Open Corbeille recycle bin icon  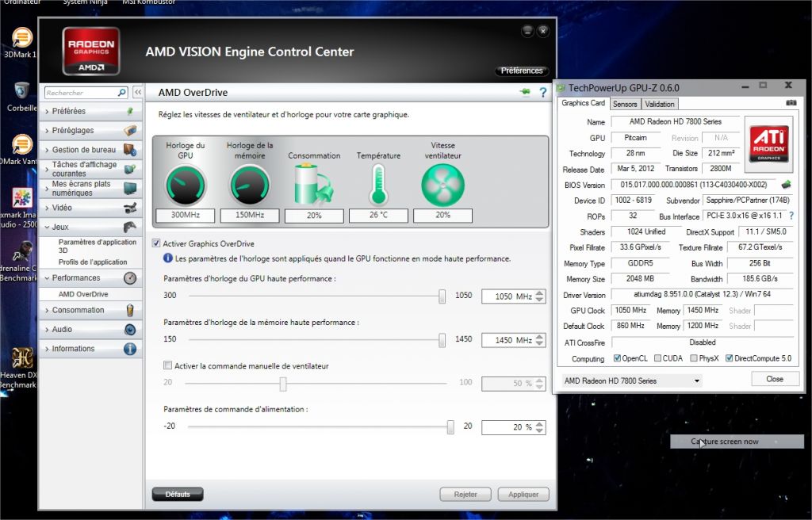pyautogui.click(x=21, y=90)
